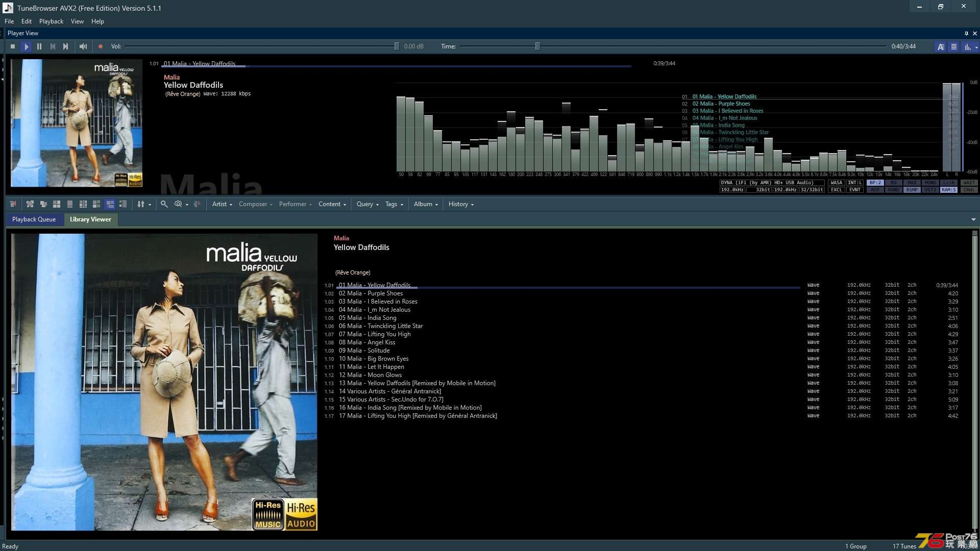The height and width of the screenshot is (551, 980).
Task: Select the Library Viewer tab
Action: pos(90,219)
